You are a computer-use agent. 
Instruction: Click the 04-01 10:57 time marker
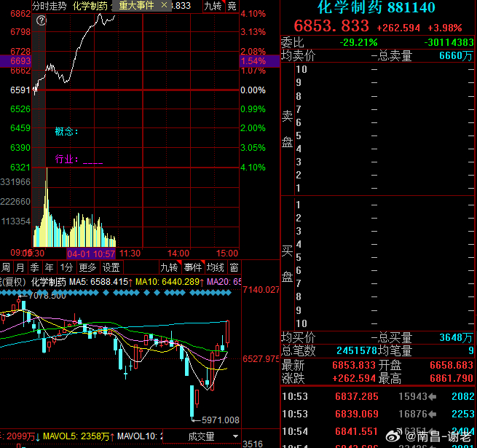[91, 254]
